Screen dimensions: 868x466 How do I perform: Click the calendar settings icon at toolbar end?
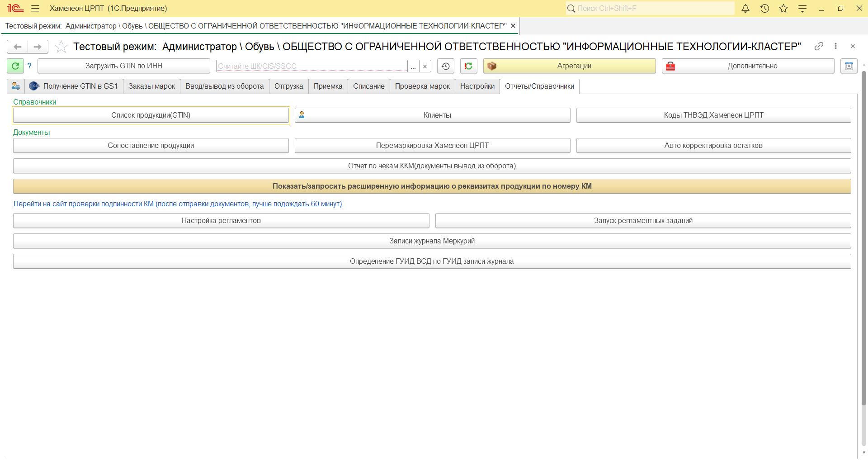(x=849, y=66)
